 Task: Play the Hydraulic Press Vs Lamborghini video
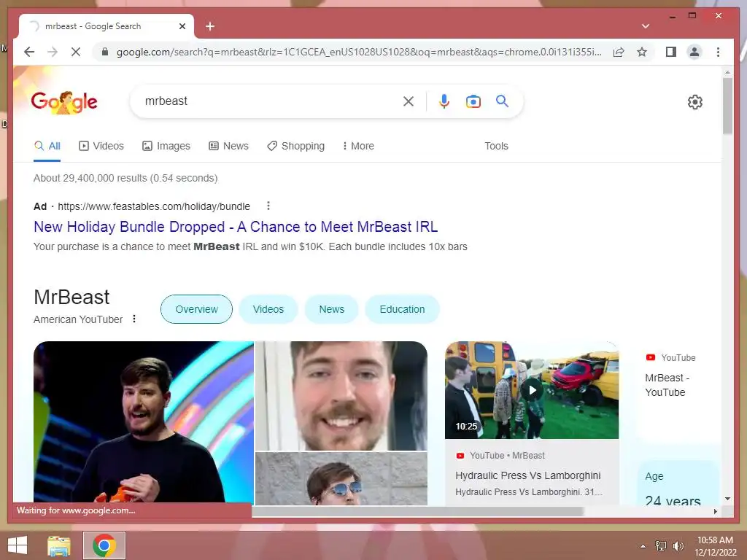click(x=532, y=391)
